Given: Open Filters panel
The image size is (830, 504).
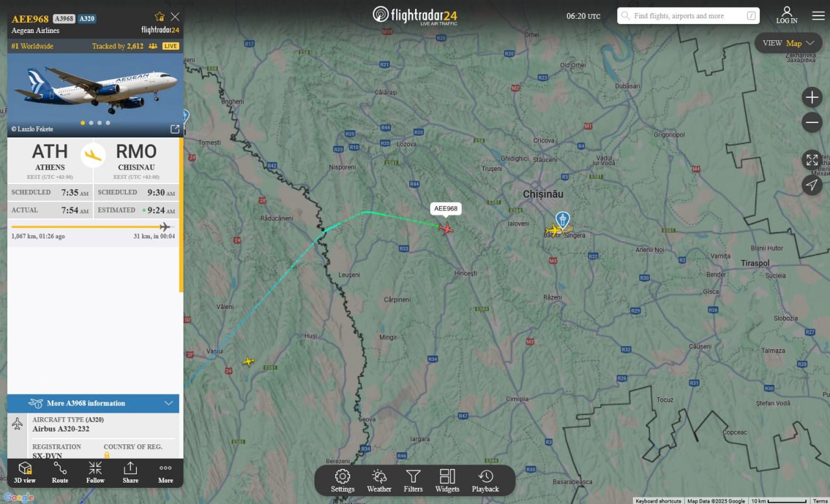Looking at the screenshot, I should [x=413, y=481].
